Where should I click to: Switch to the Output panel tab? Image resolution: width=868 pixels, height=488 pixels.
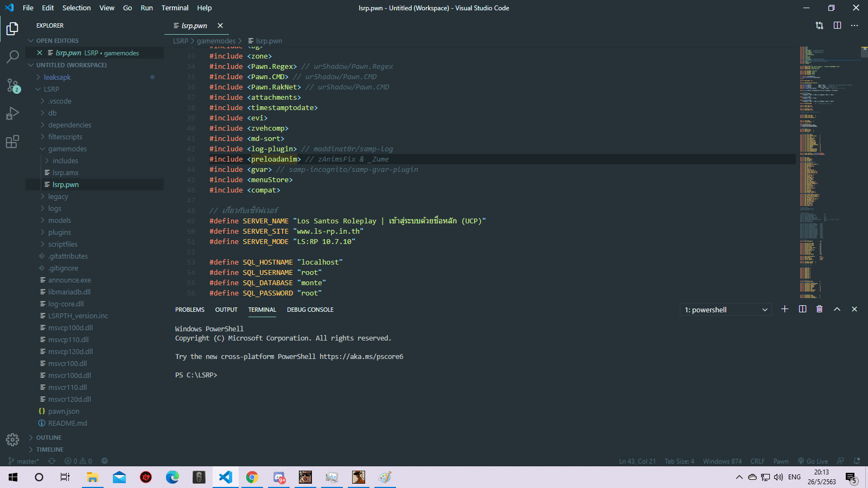click(226, 310)
